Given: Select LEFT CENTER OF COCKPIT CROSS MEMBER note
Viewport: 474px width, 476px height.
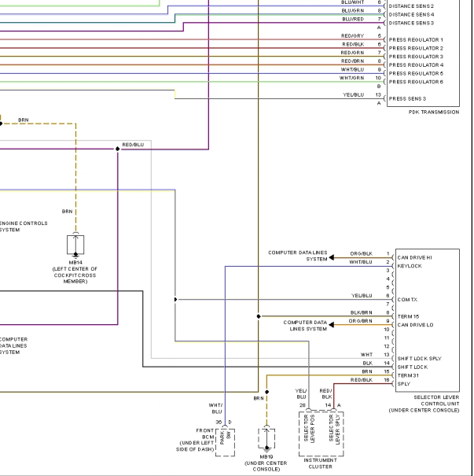Looking at the screenshot, I should pos(75,275).
